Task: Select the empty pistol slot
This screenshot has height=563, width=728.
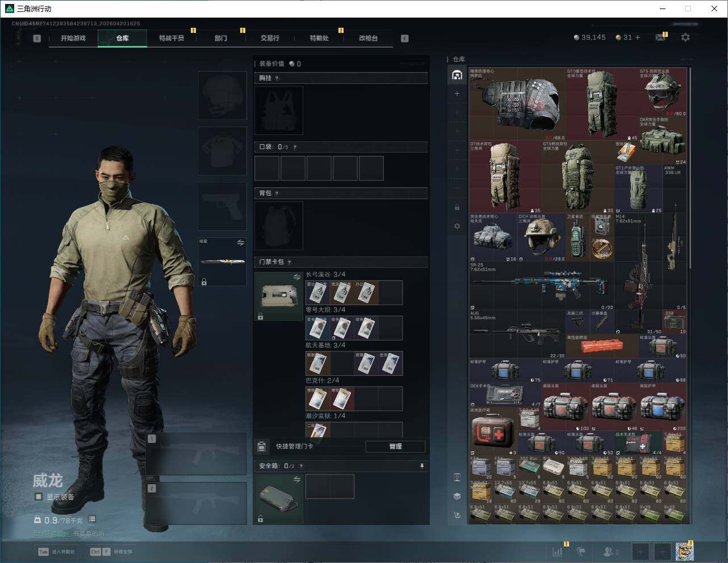Action: click(222, 207)
